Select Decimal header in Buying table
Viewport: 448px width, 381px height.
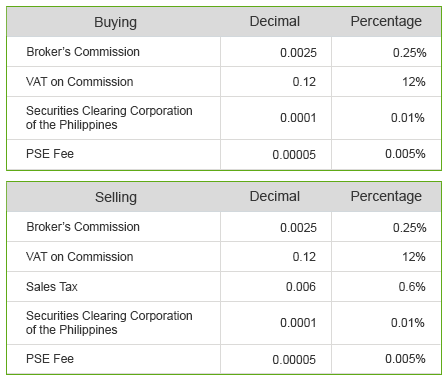[x=275, y=21]
